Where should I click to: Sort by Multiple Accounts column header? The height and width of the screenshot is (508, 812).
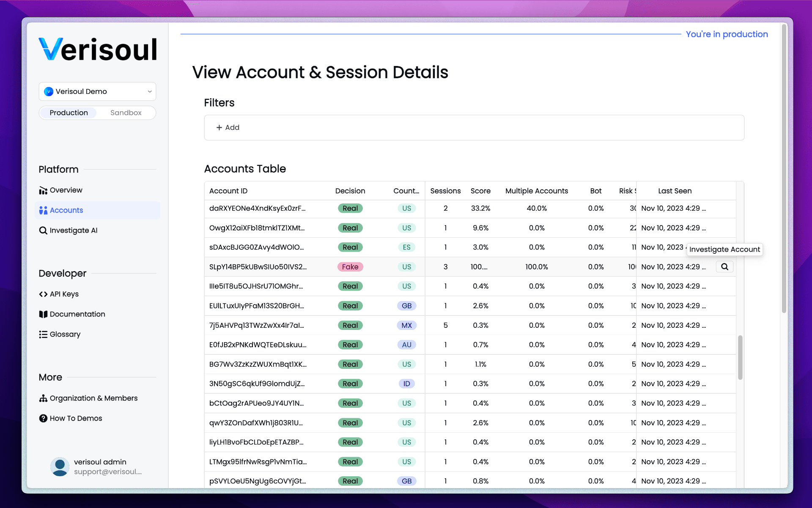537,191
